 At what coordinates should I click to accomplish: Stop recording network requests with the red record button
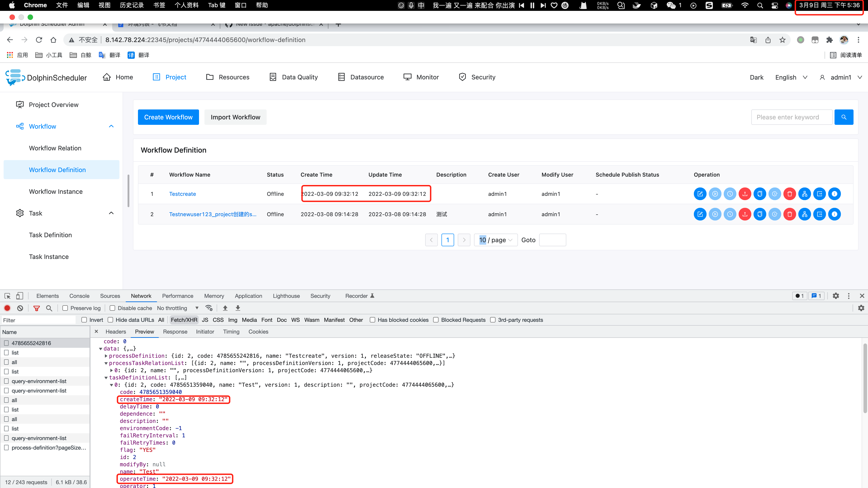click(x=7, y=308)
